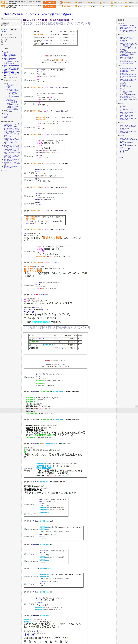The image size is (138, 644).
Task: Click heading 2025年02月06日16時45分のカオスバトル
Action: pyautogui.click(x=57, y=24)
